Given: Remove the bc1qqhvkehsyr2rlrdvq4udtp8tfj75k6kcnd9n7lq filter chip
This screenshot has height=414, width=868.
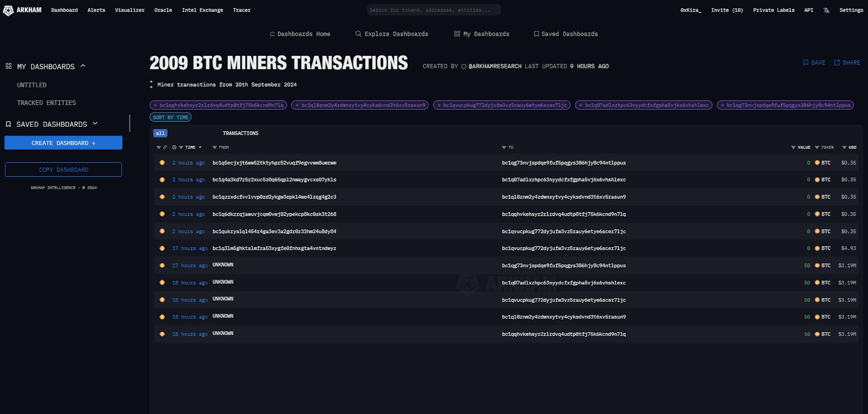Looking at the screenshot, I should 155,105.
